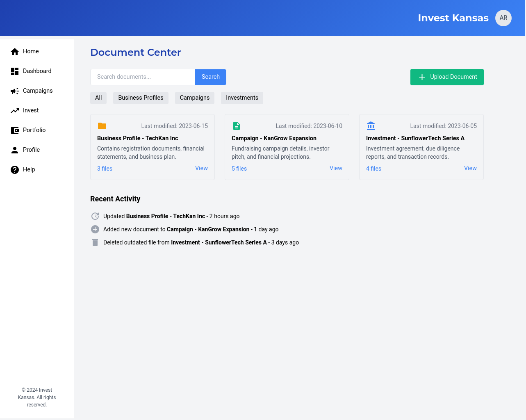The image size is (526, 420).
Task: Focus the Search documents input field
Action: coord(143,77)
